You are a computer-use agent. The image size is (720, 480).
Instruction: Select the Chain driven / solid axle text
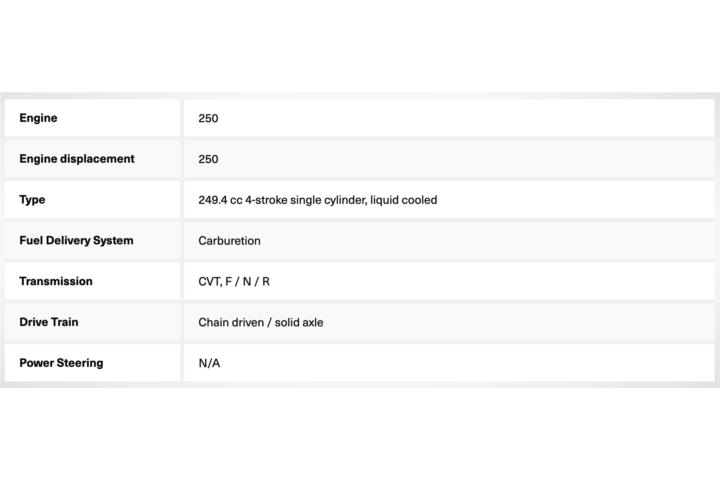tap(260, 322)
